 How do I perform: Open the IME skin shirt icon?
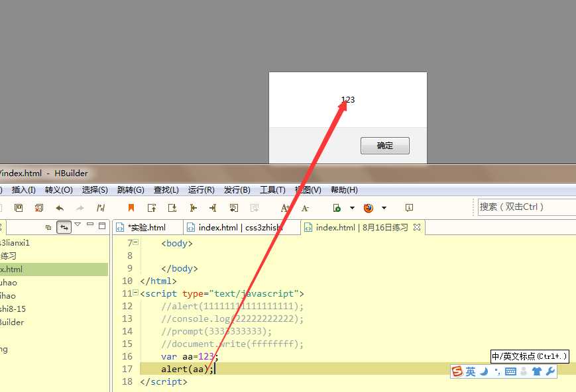coord(537,371)
